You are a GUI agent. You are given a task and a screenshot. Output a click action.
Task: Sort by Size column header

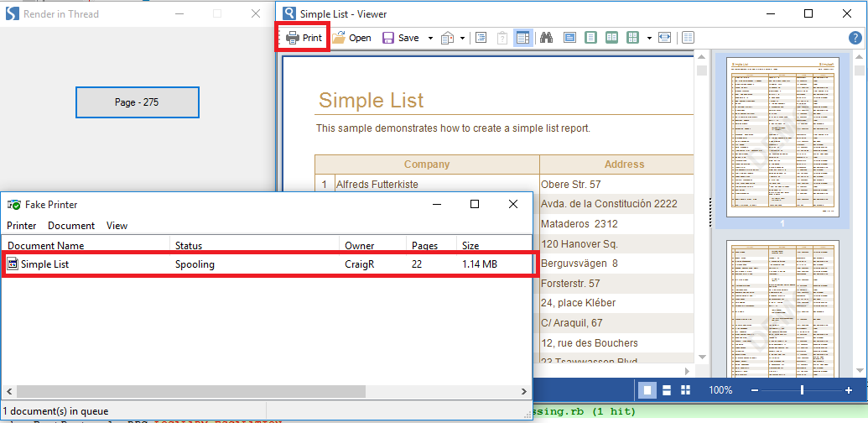[x=494, y=245]
